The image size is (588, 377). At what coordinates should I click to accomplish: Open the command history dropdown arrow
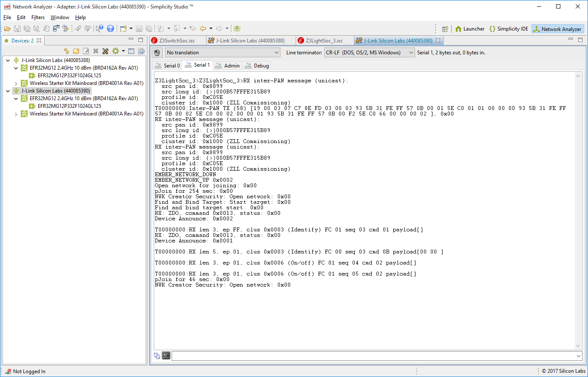[x=579, y=356]
